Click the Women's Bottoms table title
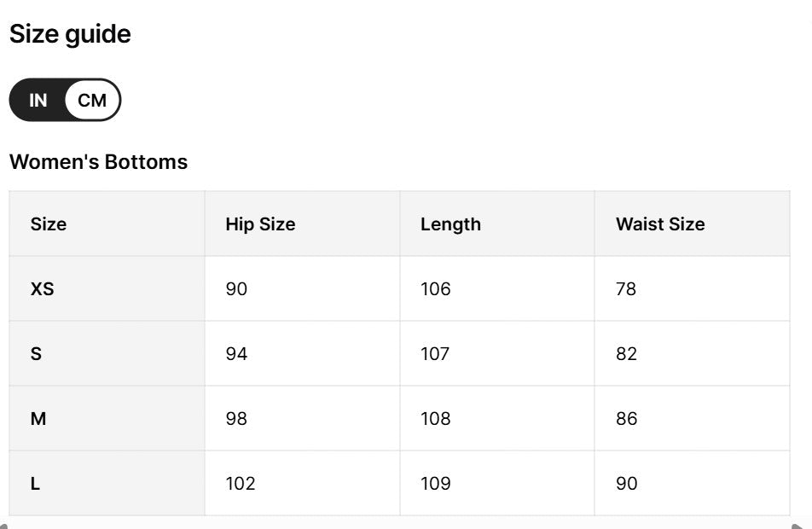812x529 pixels. point(98,161)
